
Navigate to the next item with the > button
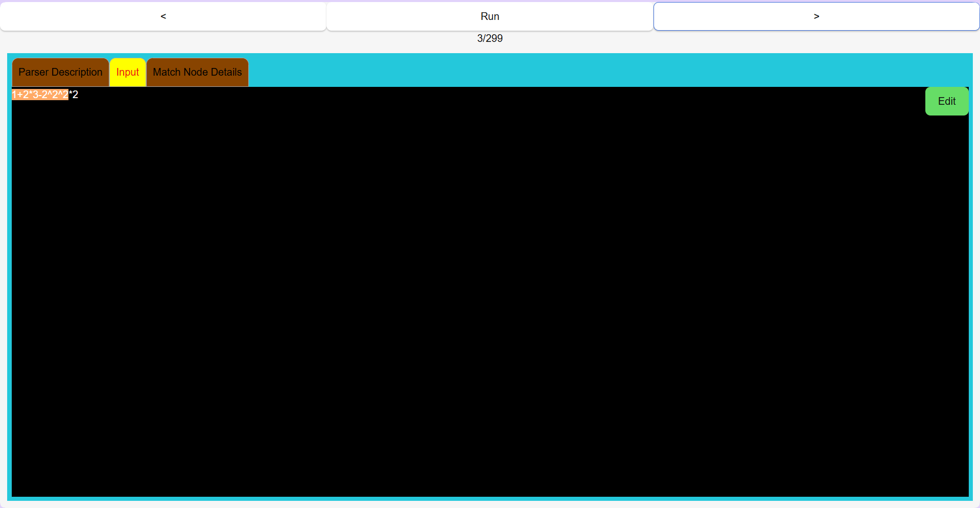point(816,16)
